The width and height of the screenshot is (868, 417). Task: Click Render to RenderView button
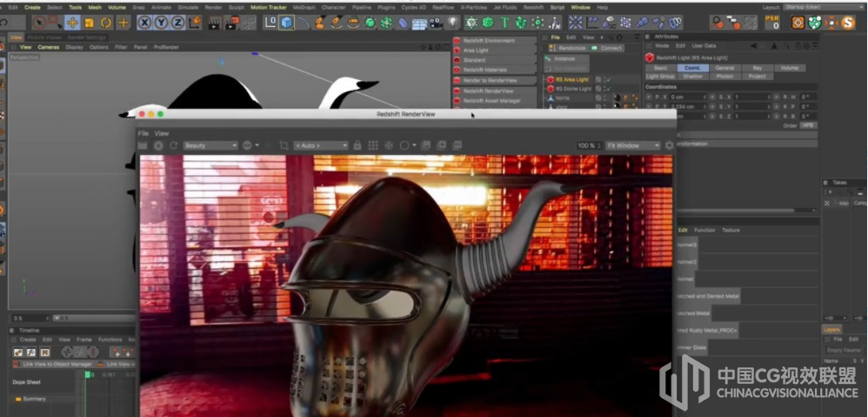click(494, 80)
